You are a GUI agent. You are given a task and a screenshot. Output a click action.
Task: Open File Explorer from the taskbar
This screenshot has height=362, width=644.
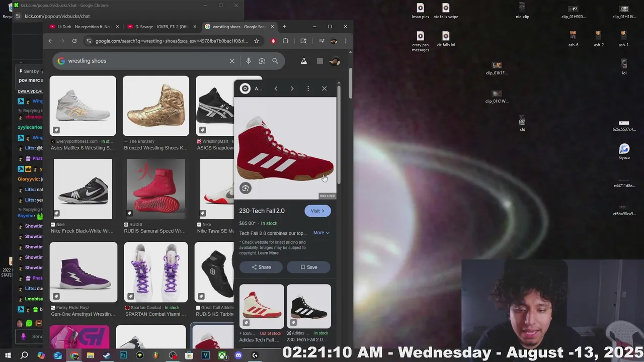tap(91, 355)
